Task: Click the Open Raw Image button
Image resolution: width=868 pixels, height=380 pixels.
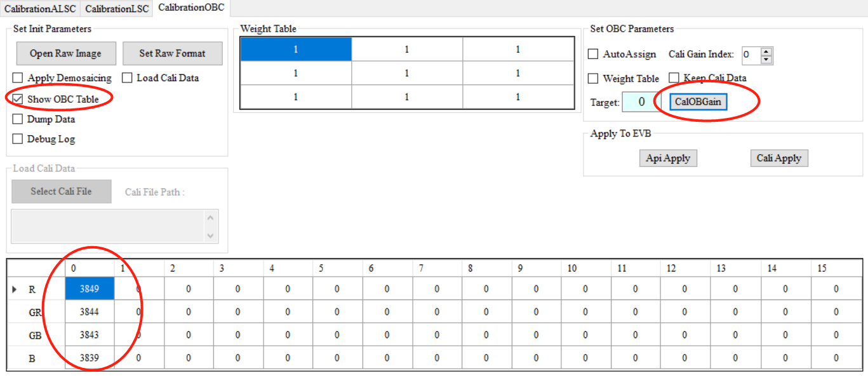Action: point(65,53)
